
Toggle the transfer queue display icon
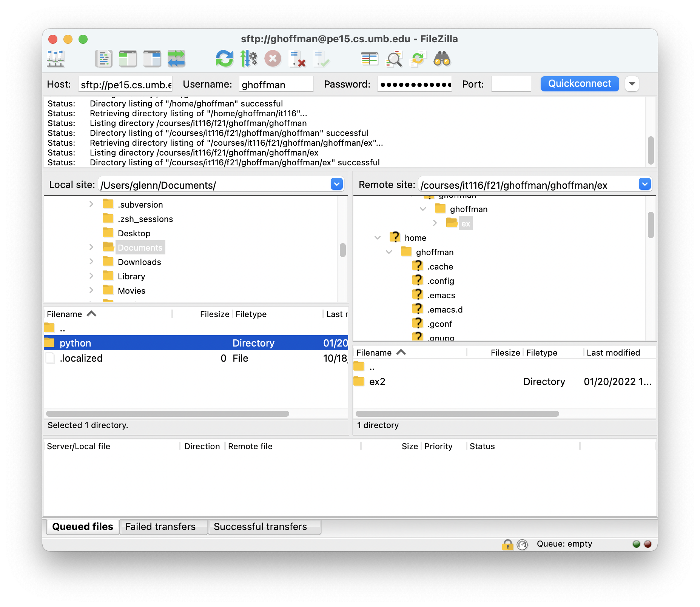click(x=176, y=59)
